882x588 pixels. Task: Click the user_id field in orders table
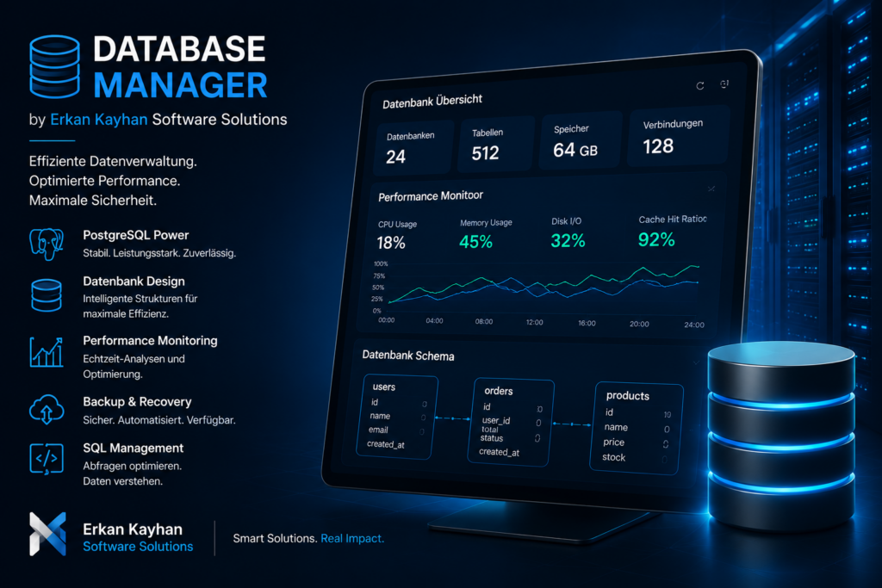coord(496,420)
